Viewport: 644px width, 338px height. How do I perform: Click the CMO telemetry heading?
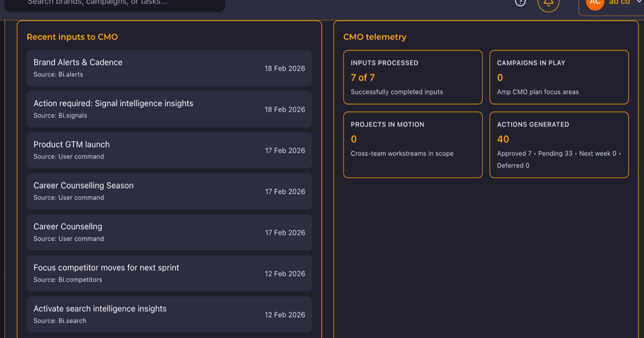pos(375,37)
